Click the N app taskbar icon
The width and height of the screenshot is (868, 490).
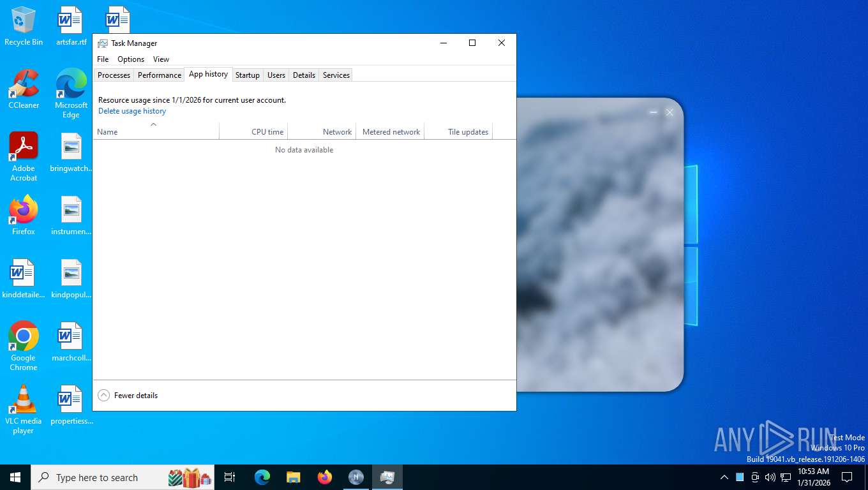point(356,477)
